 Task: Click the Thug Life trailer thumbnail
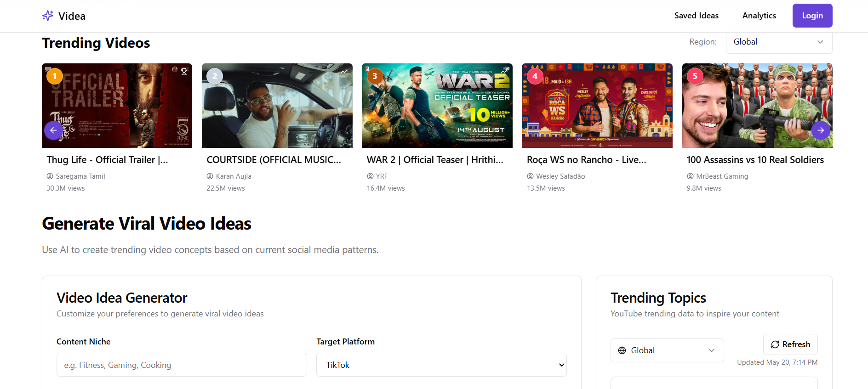[117, 106]
